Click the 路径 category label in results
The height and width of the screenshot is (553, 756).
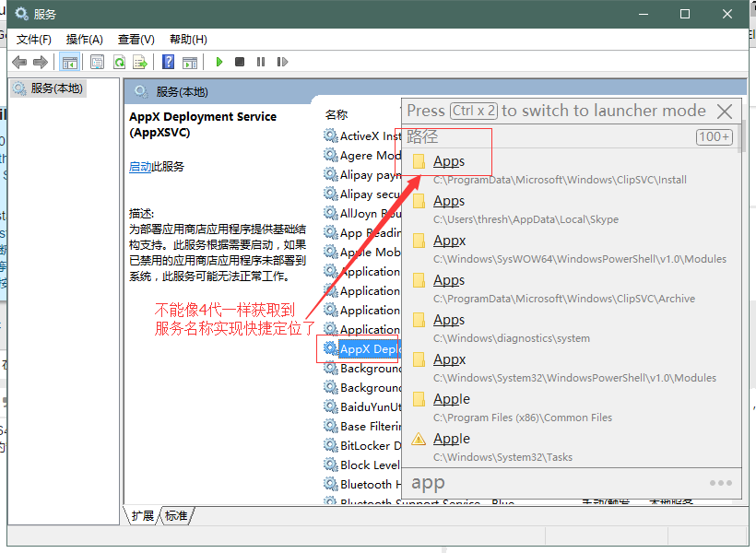tap(422, 137)
